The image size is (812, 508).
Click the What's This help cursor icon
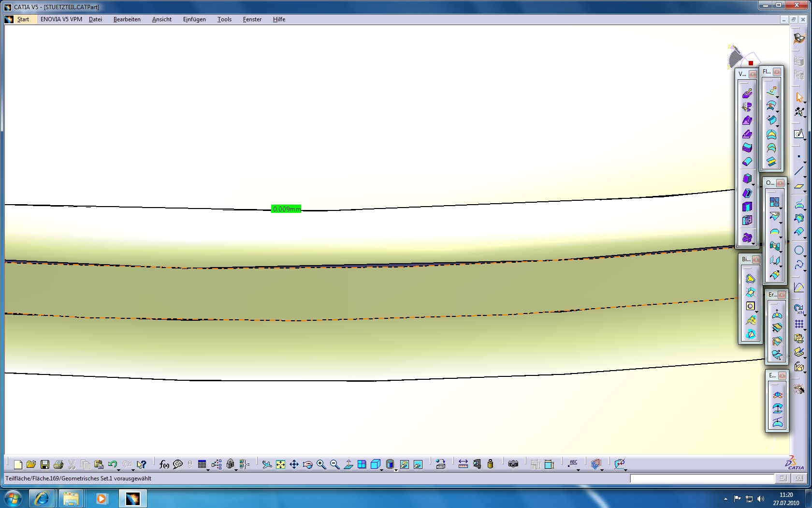[141, 464]
